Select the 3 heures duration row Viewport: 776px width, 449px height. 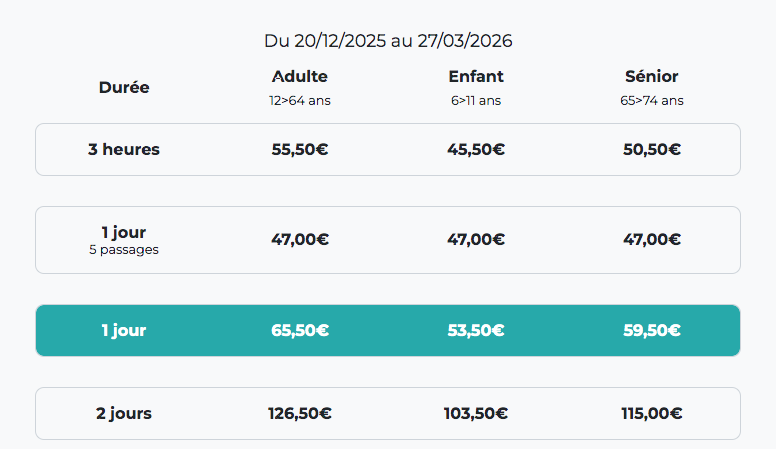click(124, 150)
